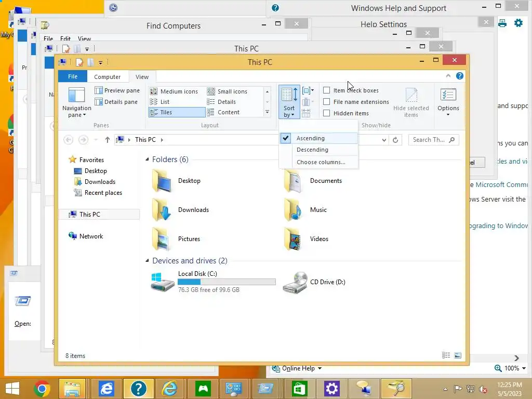Enable File name extensions checkbox
The width and height of the screenshot is (532, 399).
[326, 102]
